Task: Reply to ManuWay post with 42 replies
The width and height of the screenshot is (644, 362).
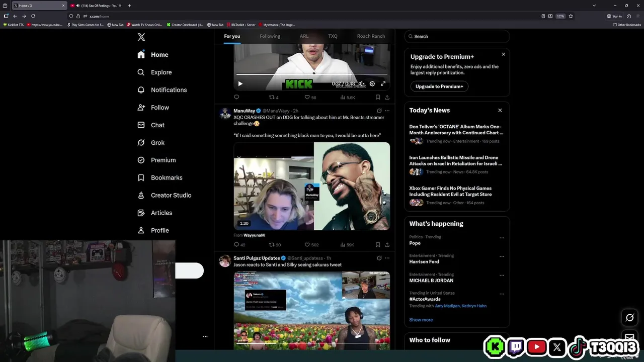Action: point(239,245)
